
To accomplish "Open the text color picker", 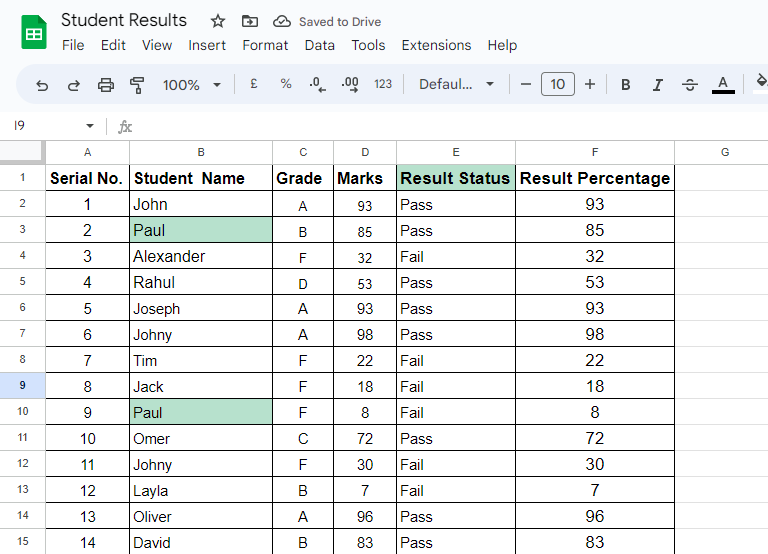I will (x=723, y=85).
